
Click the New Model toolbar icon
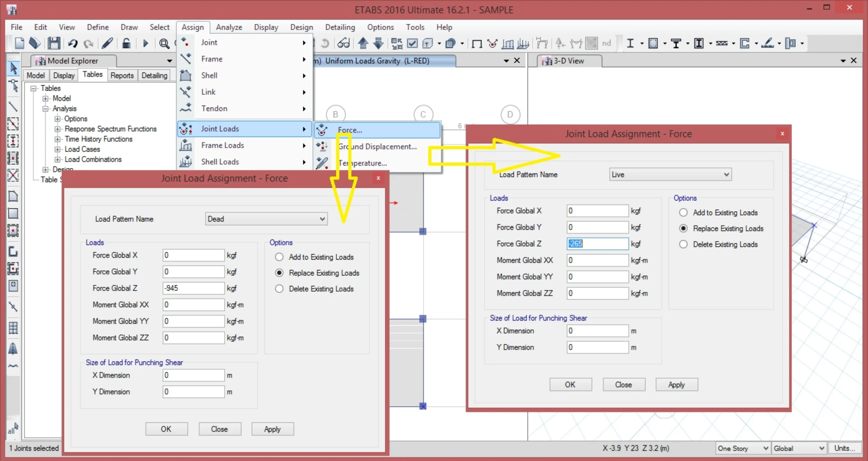tap(19, 43)
